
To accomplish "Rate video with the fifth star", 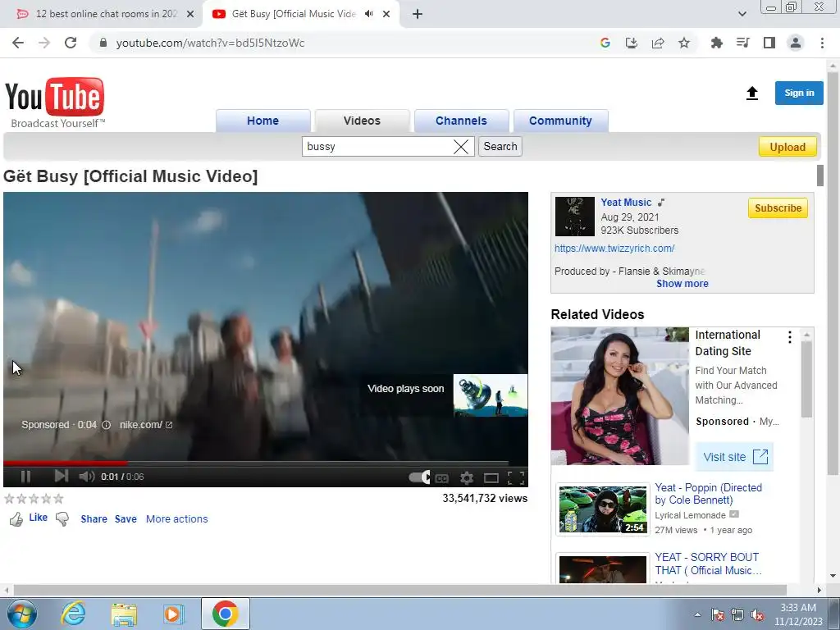I will (58, 499).
